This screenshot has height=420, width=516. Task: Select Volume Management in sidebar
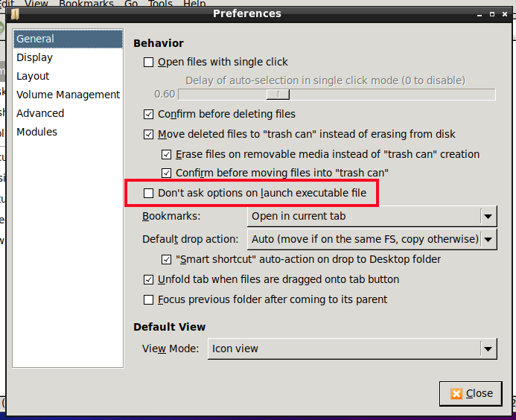pos(68,95)
